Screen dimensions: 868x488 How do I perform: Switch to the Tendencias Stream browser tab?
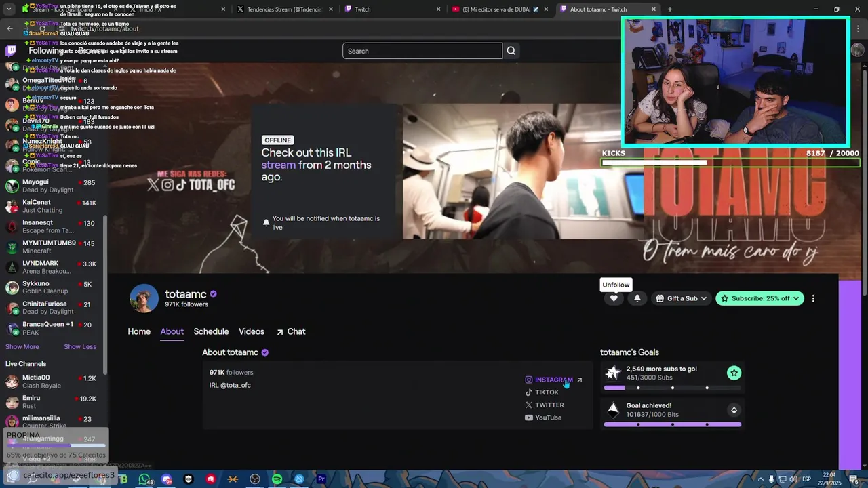click(285, 9)
